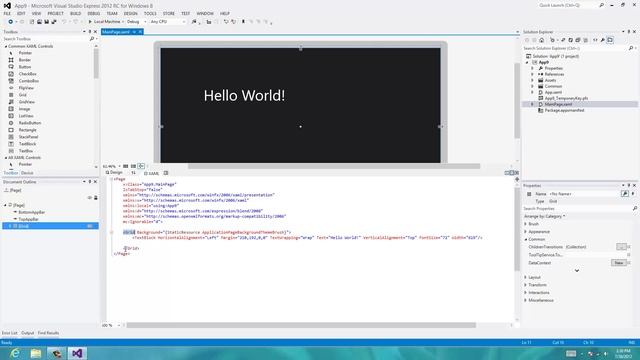This screenshot has height=360, width=640.
Task: Click the Hello World! text in designer
Action: (x=244, y=96)
